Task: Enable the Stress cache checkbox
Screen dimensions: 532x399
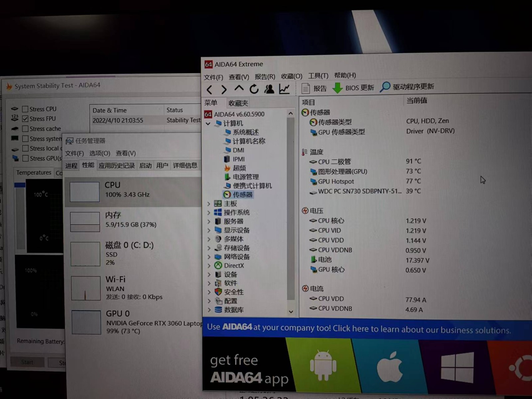Action: click(25, 129)
